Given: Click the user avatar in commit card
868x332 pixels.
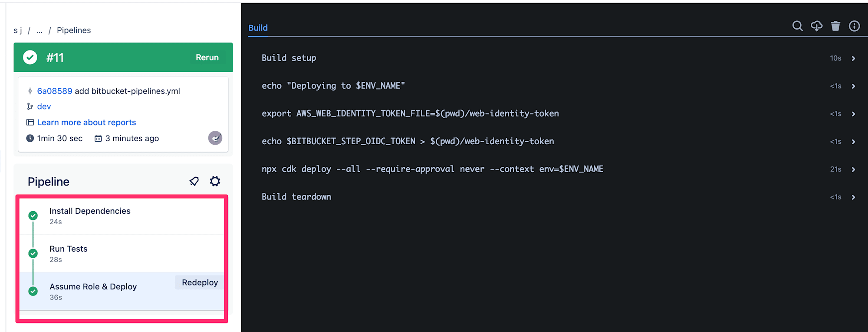Looking at the screenshot, I should tap(215, 138).
